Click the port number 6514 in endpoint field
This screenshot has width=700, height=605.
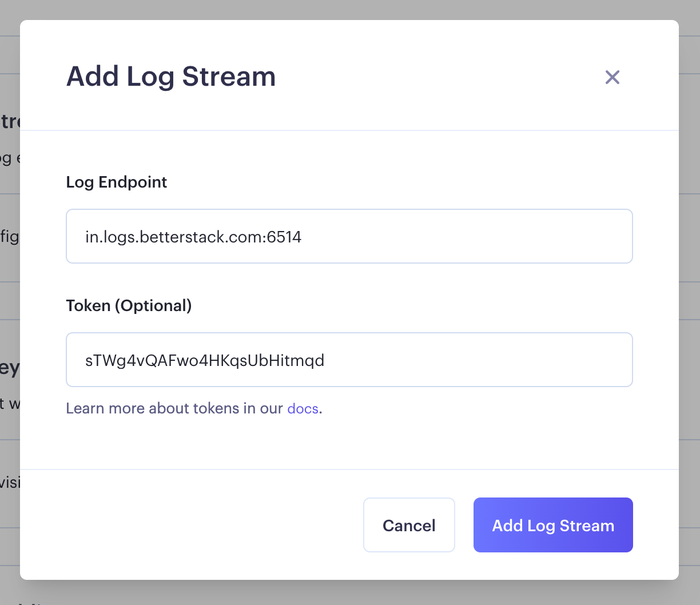pyautogui.click(x=284, y=237)
